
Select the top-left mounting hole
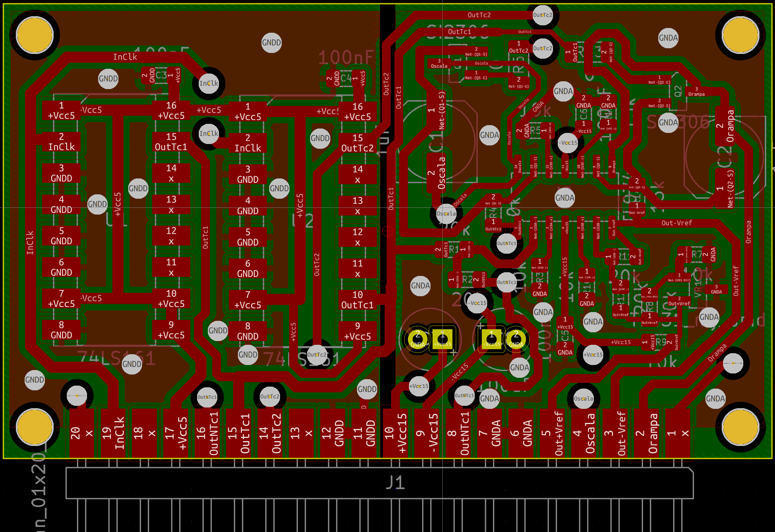(35, 35)
